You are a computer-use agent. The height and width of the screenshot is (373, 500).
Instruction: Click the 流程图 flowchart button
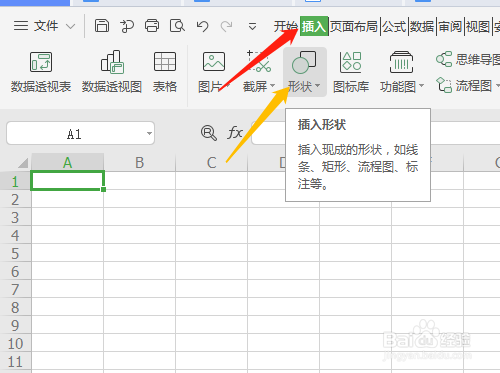point(468,85)
